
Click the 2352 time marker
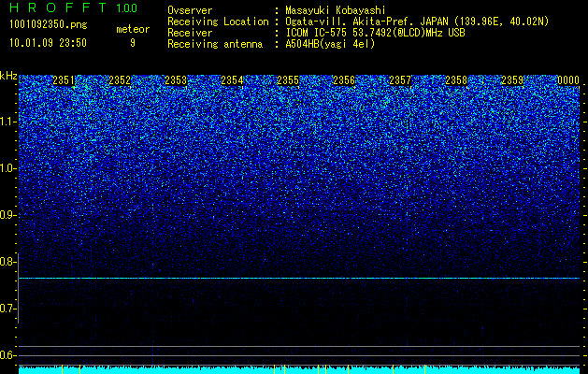(120, 80)
